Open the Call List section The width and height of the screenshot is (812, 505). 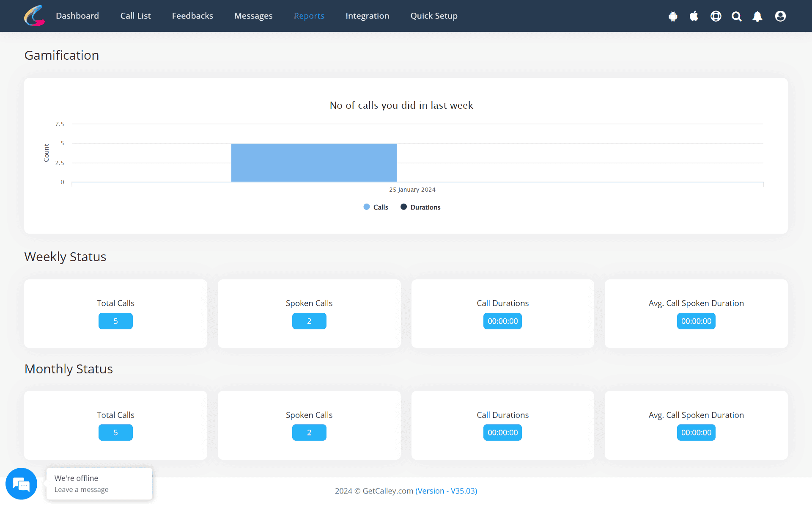[135, 16]
